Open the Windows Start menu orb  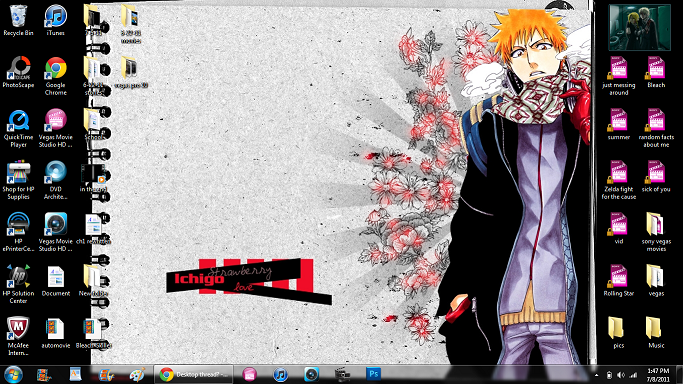(13, 374)
